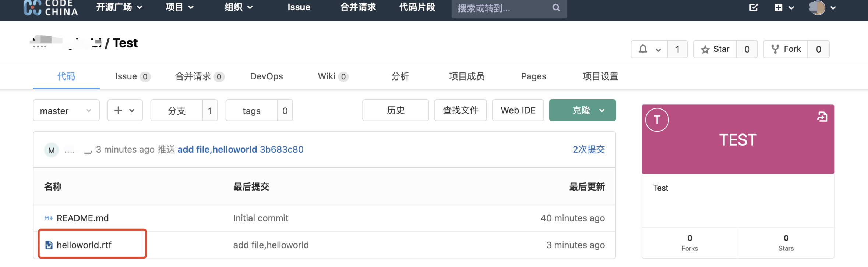The width and height of the screenshot is (868, 267).
Task: Open the user avatar menu
Action: click(x=822, y=7)
